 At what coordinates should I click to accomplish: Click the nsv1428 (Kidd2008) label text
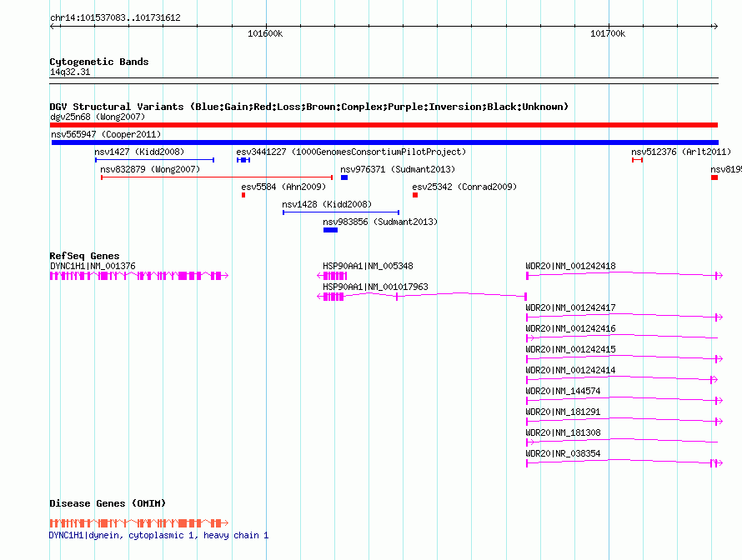point(327,204)
